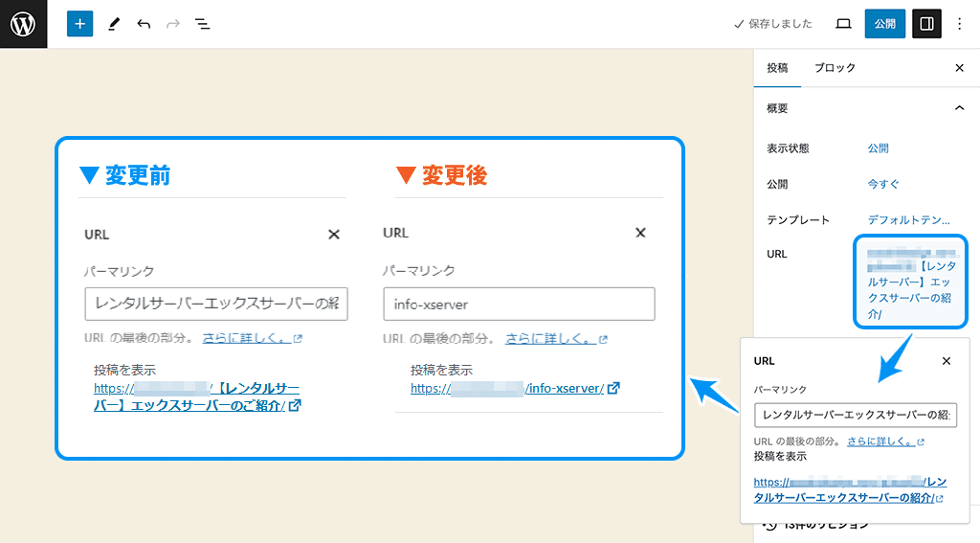Close the settings sidebar with X
The height and width of the screenshot is (543, 980).
tap(959, 68)
